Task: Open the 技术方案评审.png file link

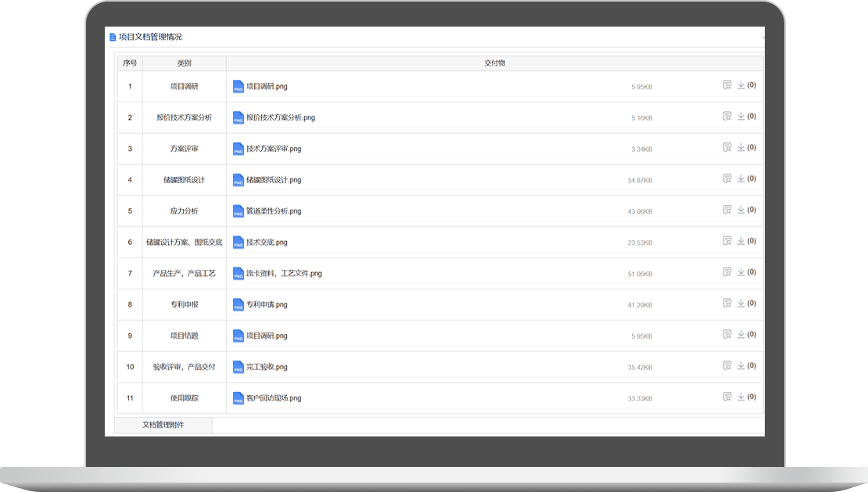Action: point(273,149)
